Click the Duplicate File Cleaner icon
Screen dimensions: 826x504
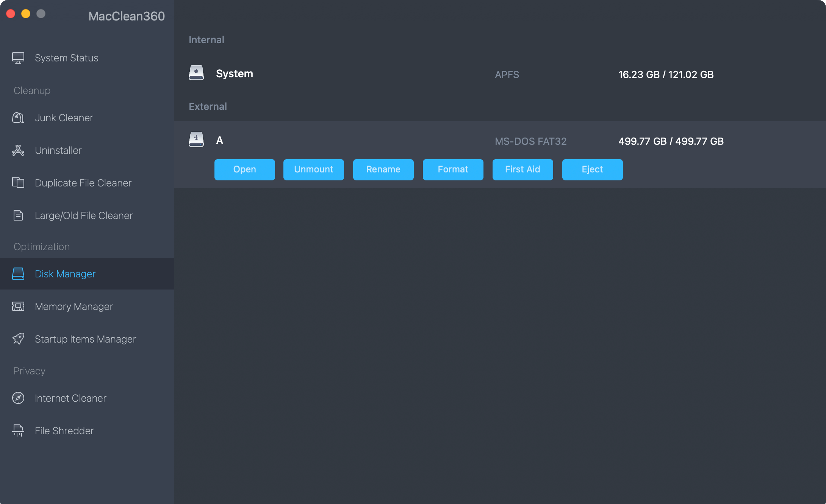(x=18, y=183)
